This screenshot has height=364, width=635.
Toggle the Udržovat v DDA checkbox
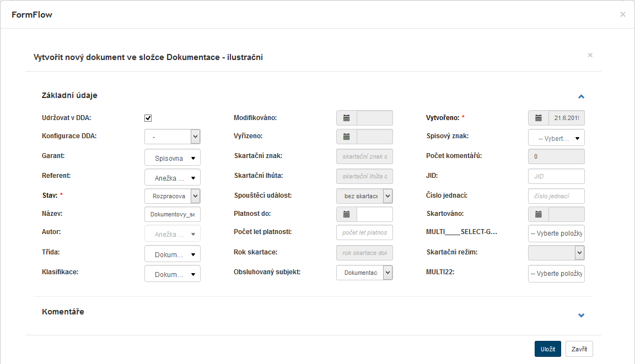pyautogui.click(x=148, y=118)
